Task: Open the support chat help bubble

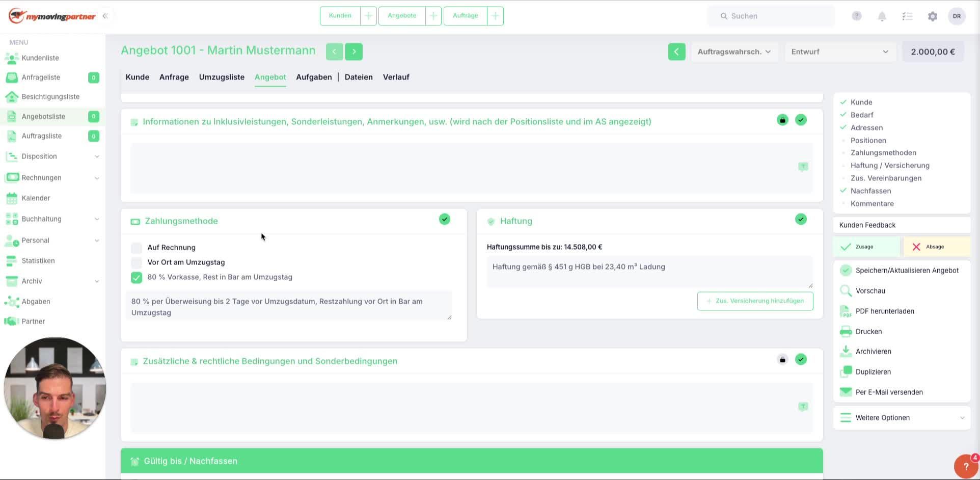Action: click(966, 466)
